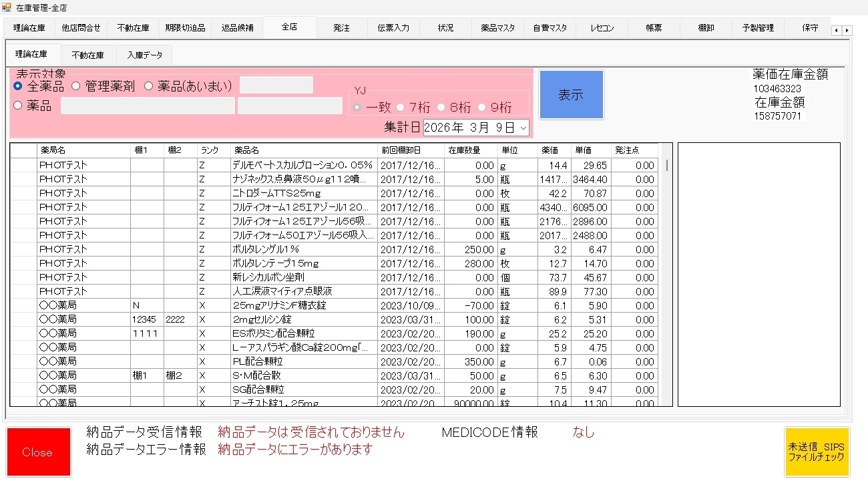
Task: Click the yellow 未送信 SIPS ファイルチェック button
Action: (817, 452)
